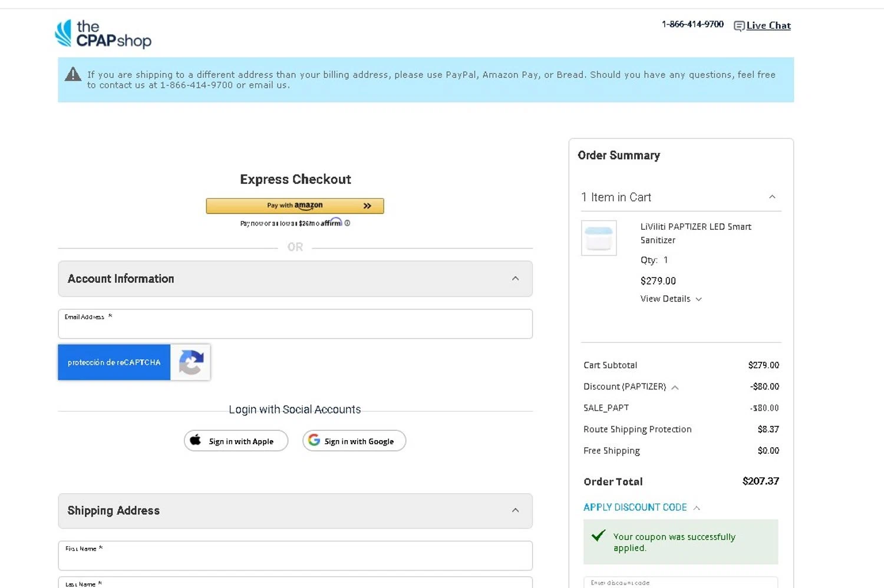Click the reCAPTCHA logo icon
884x588 pixels.
[191, 362]
